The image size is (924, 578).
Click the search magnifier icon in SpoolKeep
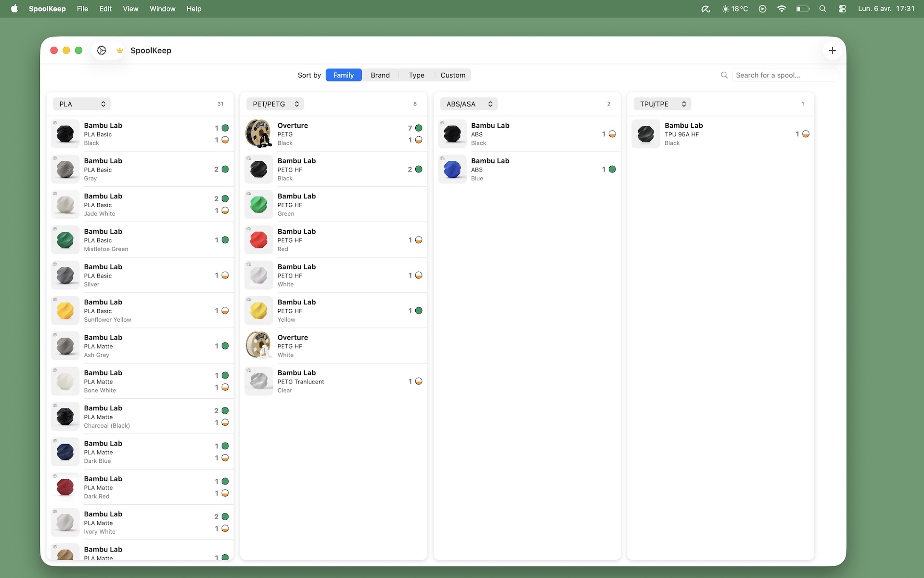[724, 75]
